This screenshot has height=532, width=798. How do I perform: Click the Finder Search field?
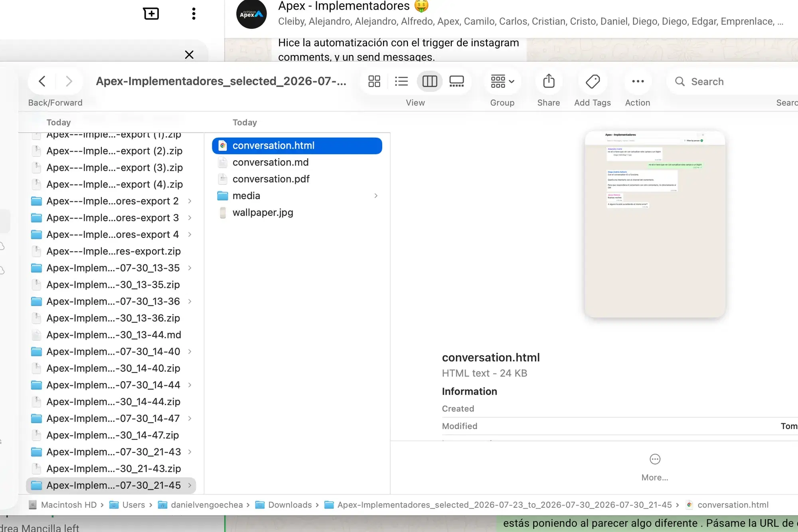734,81
